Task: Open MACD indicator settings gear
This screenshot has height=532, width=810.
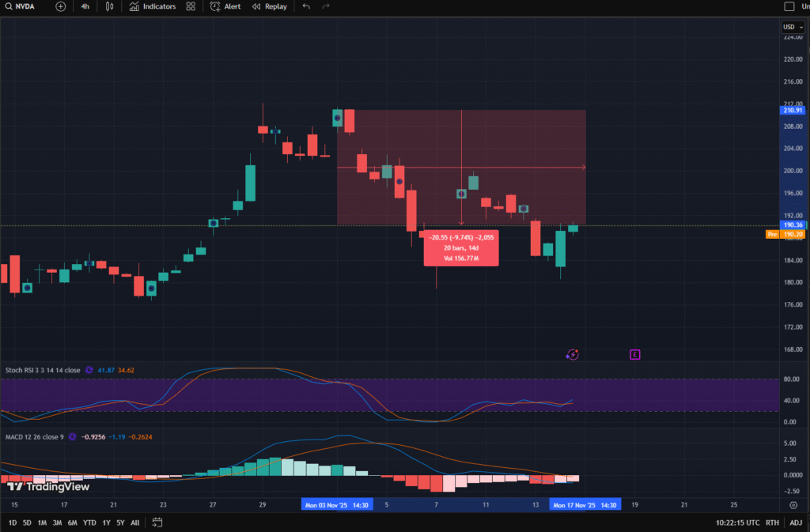Action: [x=71, y=436]
